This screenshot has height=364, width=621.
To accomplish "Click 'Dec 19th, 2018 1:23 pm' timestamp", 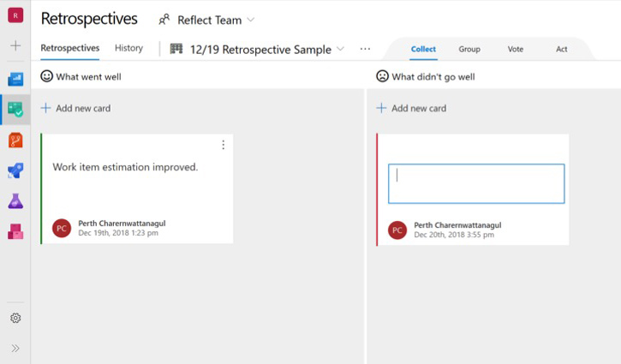I will (x=118, y=233).
